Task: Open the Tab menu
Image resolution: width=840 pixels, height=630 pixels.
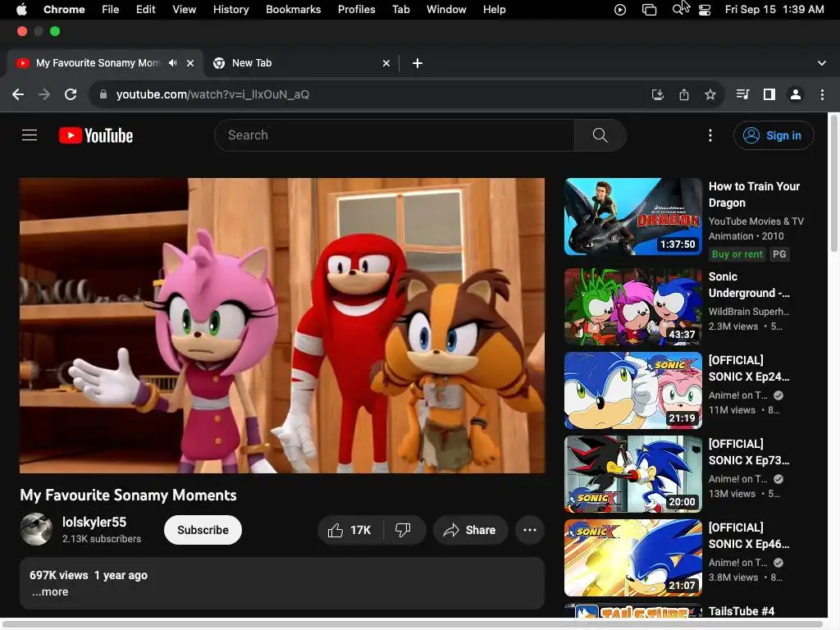Action: point(400,10)
